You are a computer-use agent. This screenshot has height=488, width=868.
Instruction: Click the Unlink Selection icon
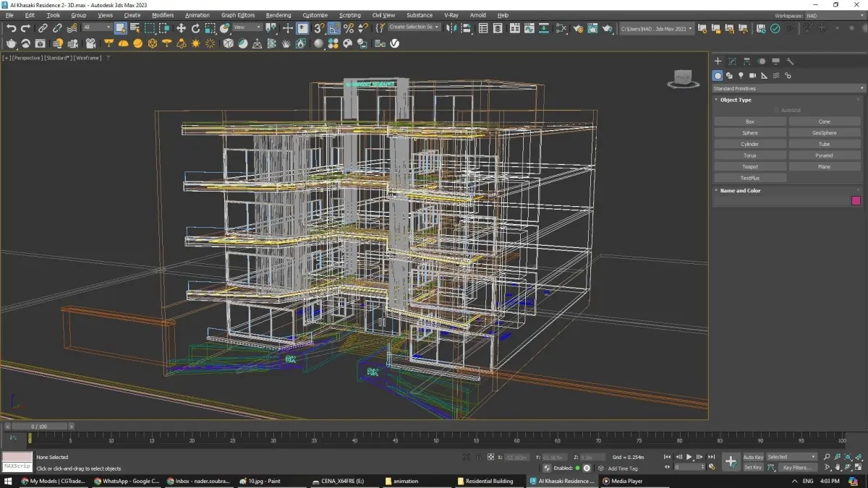point(57,28)
